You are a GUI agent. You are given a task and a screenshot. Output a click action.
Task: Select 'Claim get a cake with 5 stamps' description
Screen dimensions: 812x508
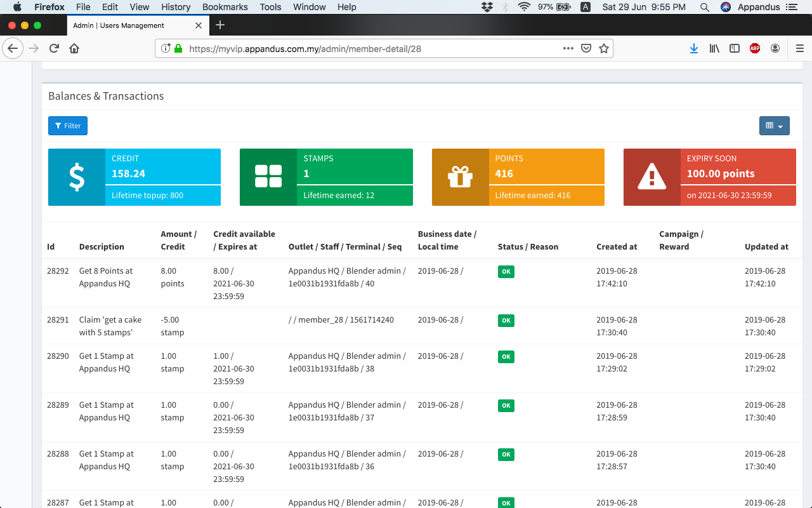click(x=110, y=326)
